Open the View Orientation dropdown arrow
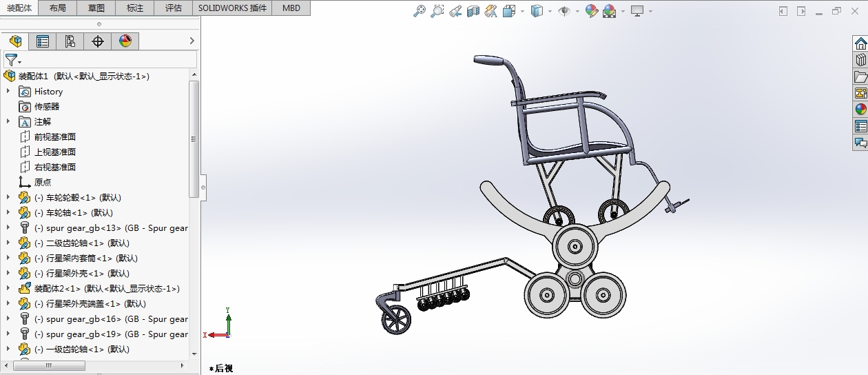The image size is (868, 375). [x=522, y=11]
